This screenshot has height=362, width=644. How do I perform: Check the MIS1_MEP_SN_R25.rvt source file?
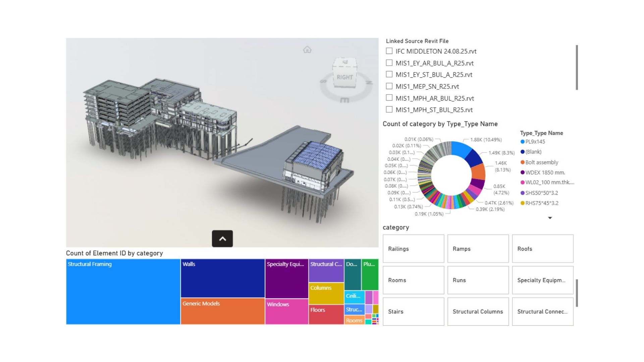point(389,86)
